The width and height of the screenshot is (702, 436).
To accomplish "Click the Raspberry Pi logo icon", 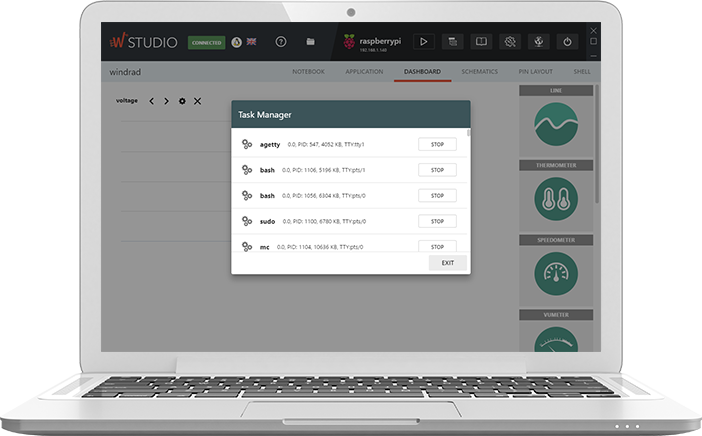I will point(349,41).
